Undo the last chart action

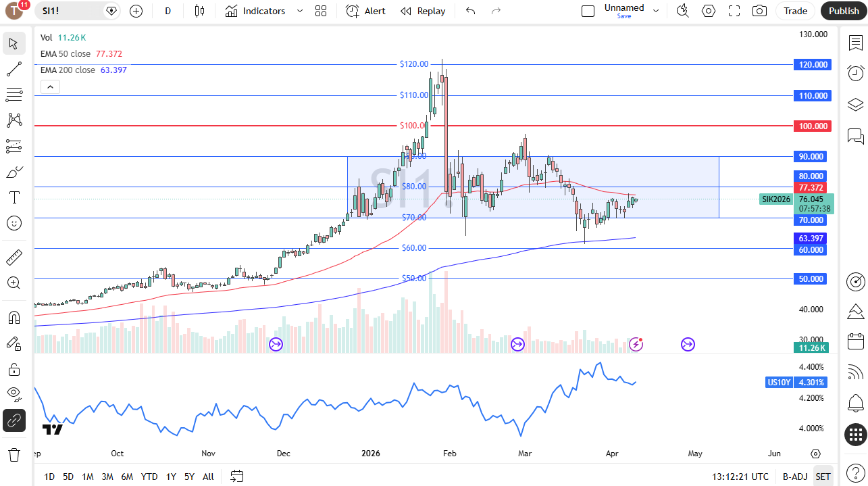tap(471, 11)
